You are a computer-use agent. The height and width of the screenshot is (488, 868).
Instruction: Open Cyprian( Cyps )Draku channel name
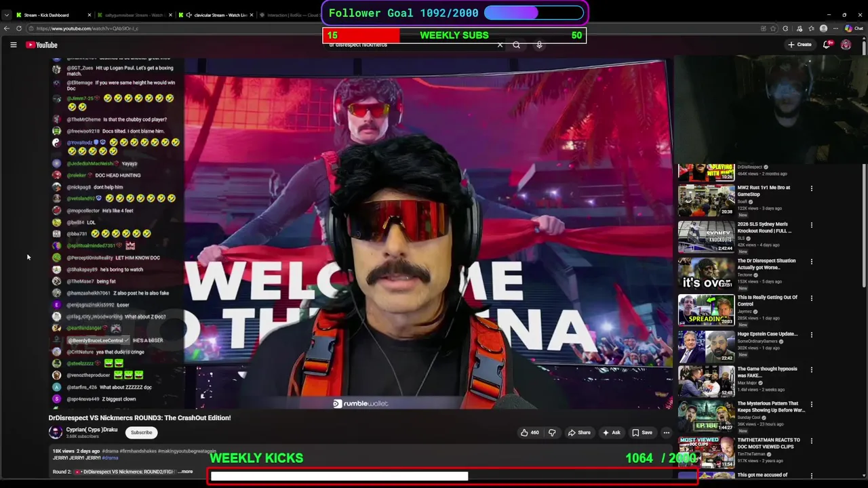tap(92, 430)
